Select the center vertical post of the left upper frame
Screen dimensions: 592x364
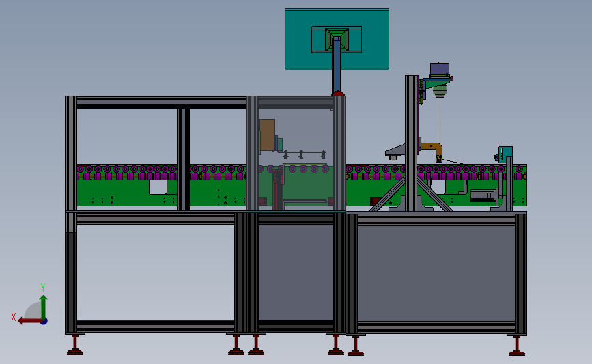point(183,159)
